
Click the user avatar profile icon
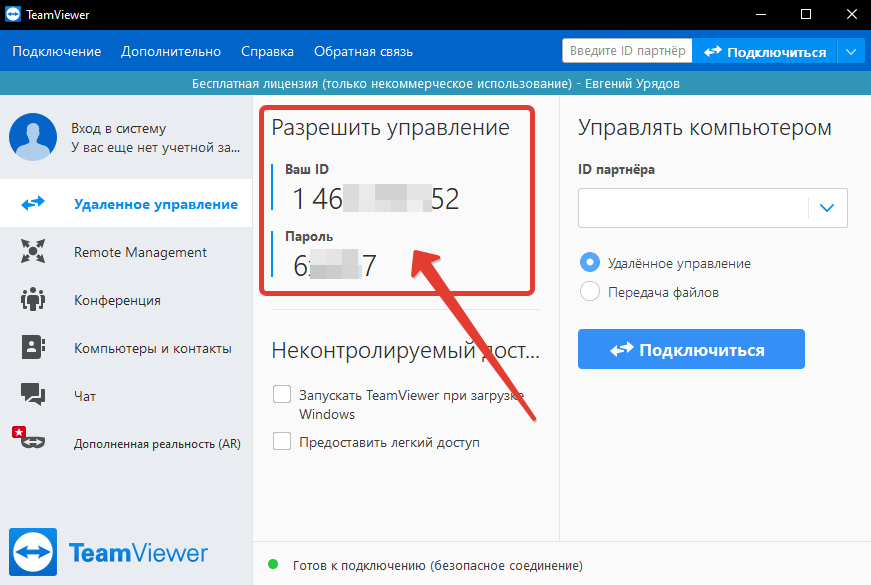coord(33,137)
